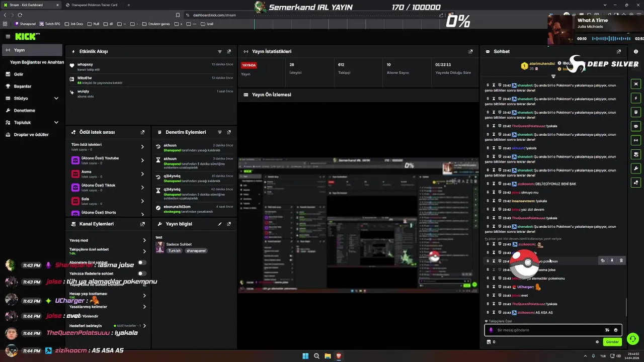Open Yavaş mod settings arrow
Screen dimensions: 644x362
(x=144, y=240)
